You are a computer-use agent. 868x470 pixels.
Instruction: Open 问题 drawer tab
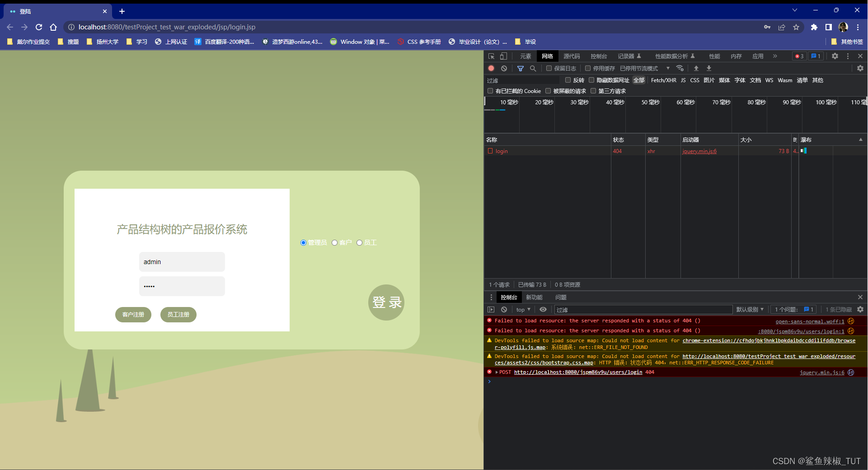coord(561,297)
